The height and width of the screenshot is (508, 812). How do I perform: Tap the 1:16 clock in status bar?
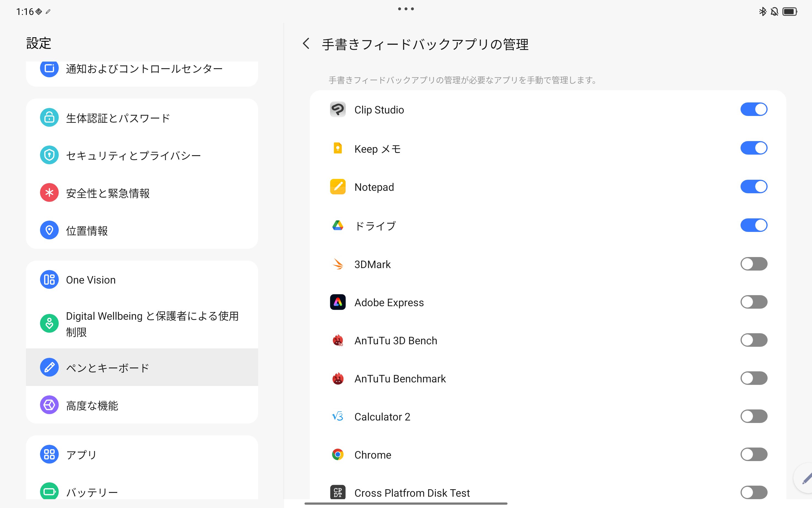coord(25,12)
